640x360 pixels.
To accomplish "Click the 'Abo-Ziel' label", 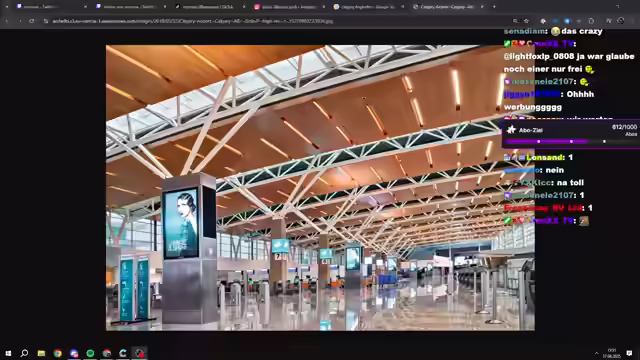I will [x=531, y=130].
